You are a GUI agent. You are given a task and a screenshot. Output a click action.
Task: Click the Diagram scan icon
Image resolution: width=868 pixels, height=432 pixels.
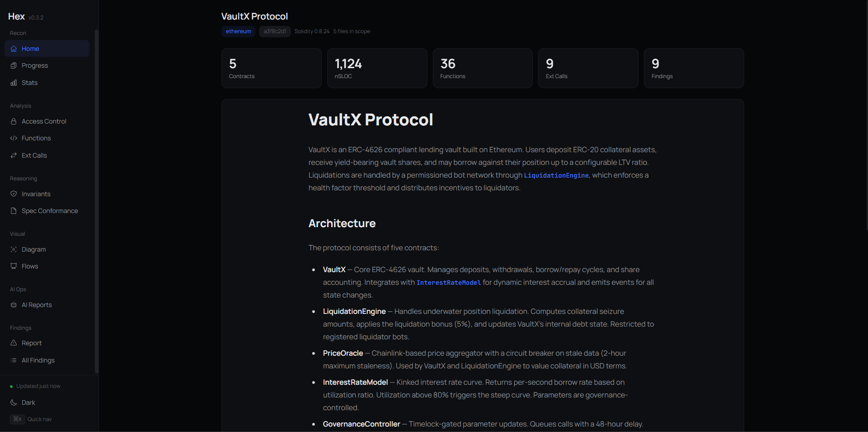click(14, 249)
